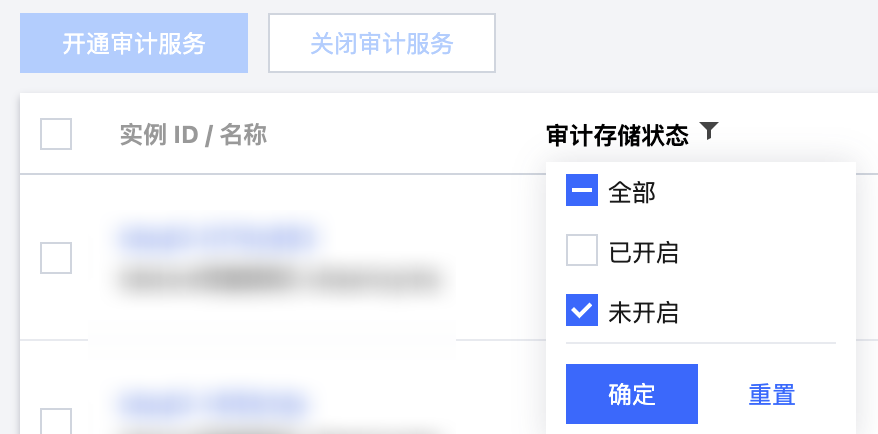Click the 实例 ID / 名称 column header

pos(193,134)
